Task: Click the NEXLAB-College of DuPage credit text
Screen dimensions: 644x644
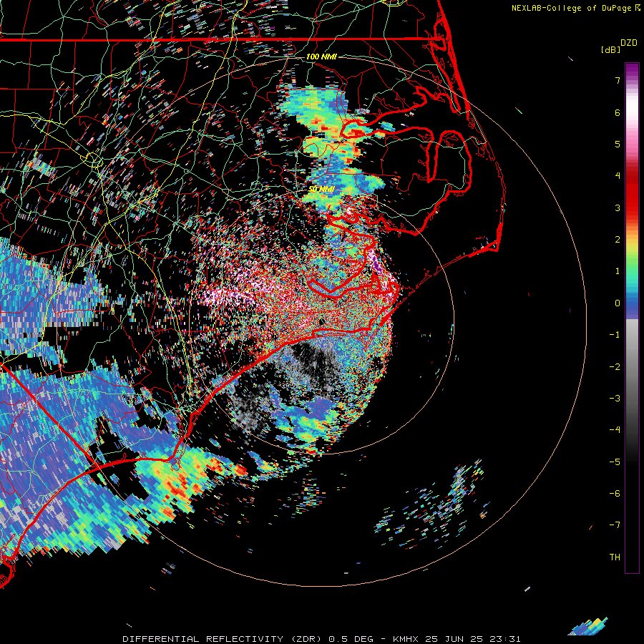Action: click(x=572, y=8)
